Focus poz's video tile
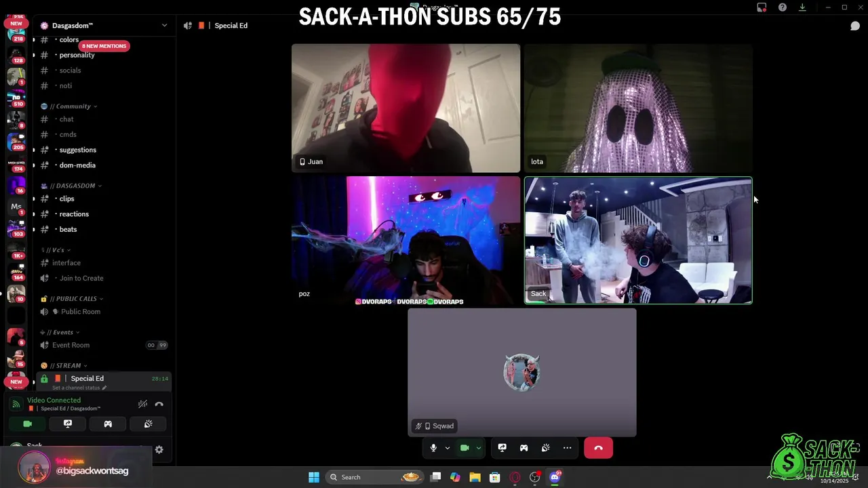 pos(406,241)
